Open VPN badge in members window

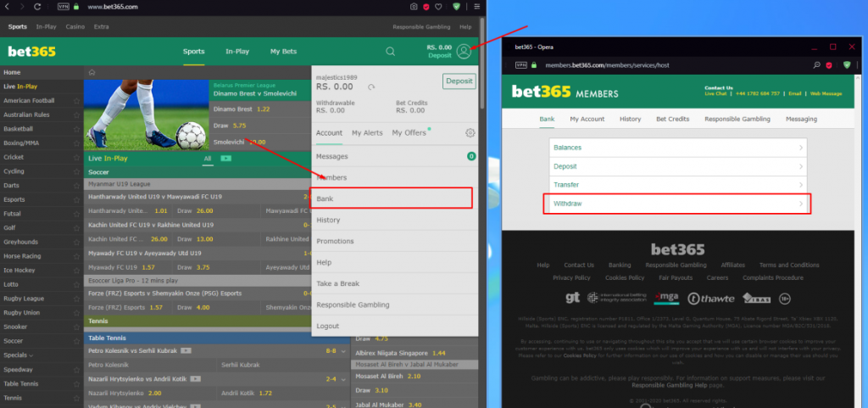point(521,64)
